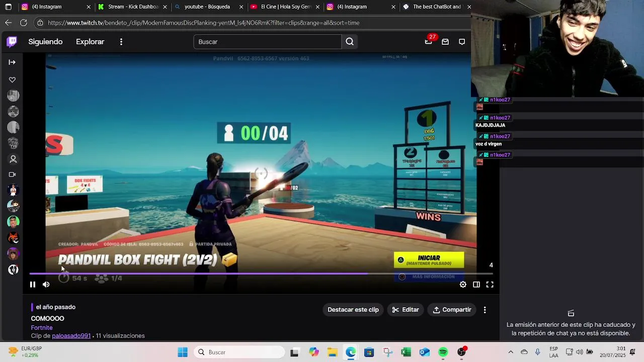The height and width of the screenshot is (362, 644).
Task: Open the Twitch notifications inbox with badge 27
Action: pyautogui.click(x=429, y=42)
